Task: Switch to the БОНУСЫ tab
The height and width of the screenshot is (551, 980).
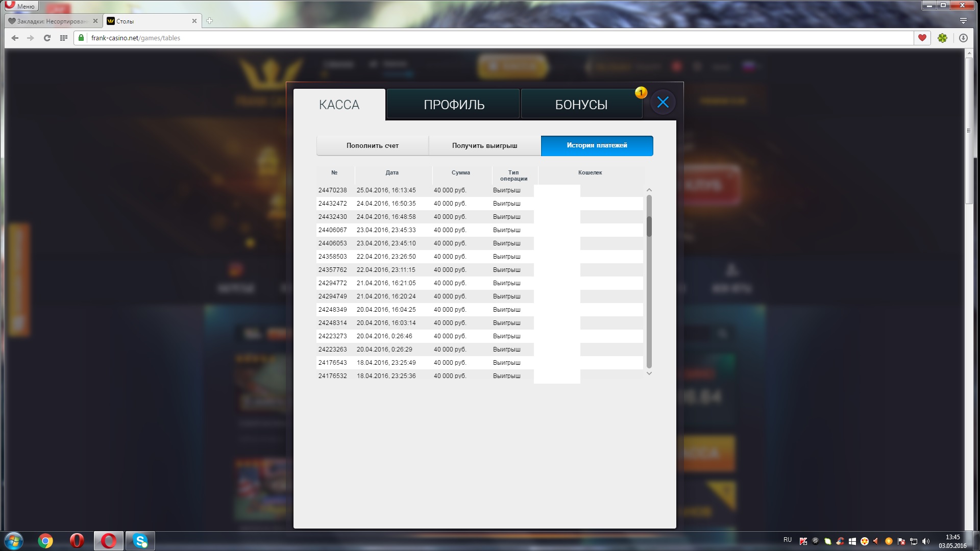Action: (x=581, y=105)
